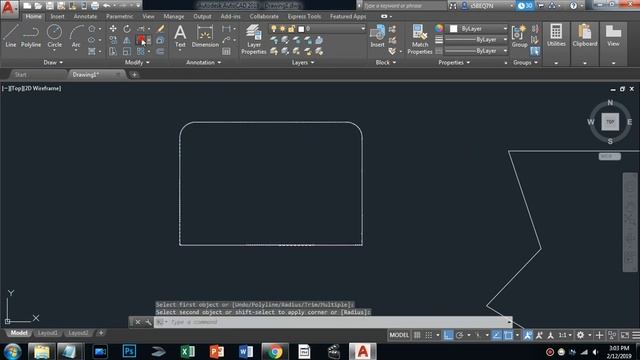This screenshot has width=640, height=360.
Task: Expand the Modify panel
Action: click(137, 62)
